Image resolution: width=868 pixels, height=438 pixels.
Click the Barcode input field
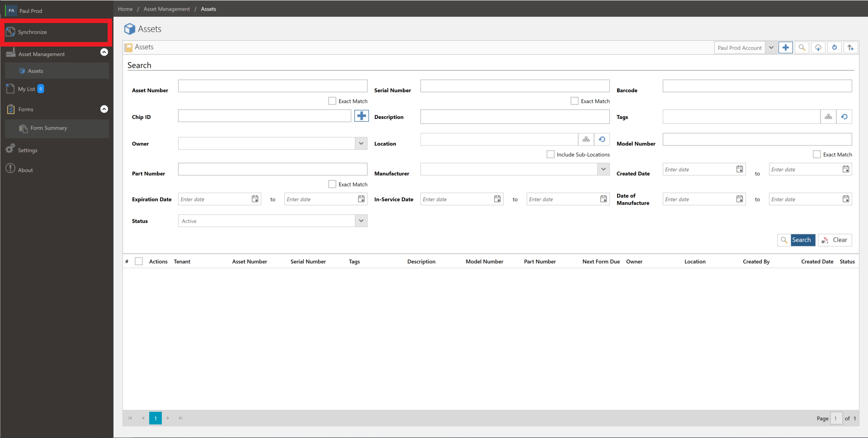(x=757, y=86)
